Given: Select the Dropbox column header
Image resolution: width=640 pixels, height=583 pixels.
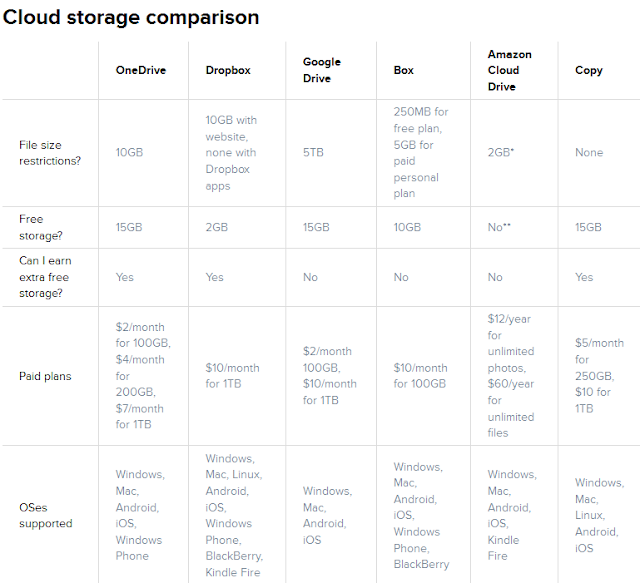Looking at the screenshot, I should coord(228,70).
